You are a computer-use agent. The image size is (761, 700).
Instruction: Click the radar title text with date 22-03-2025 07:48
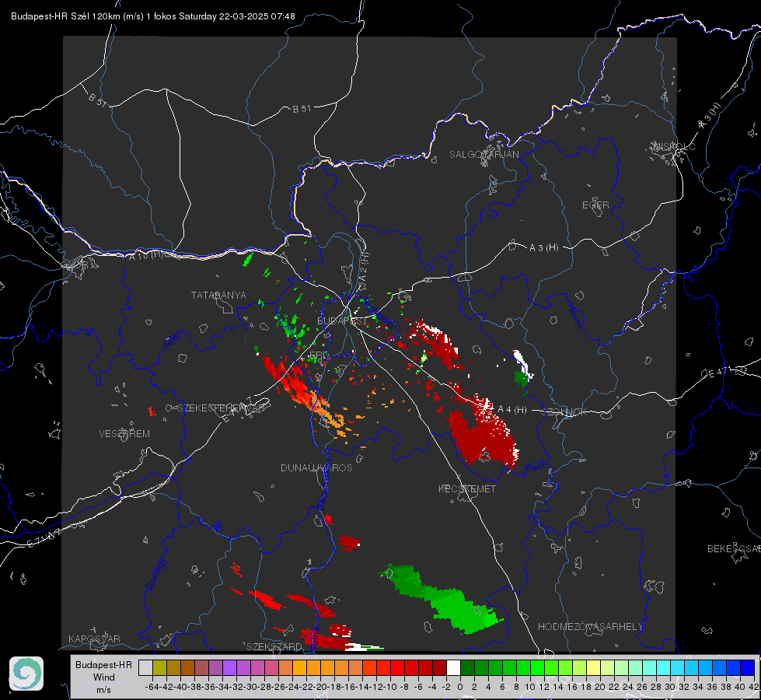click(x=153, y=16)
